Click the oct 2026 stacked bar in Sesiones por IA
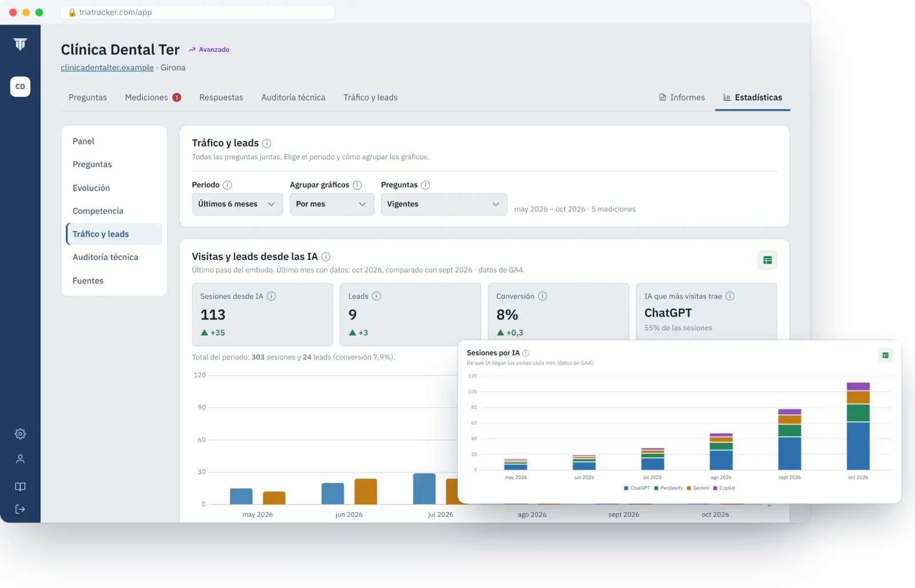 pos(858,426)
